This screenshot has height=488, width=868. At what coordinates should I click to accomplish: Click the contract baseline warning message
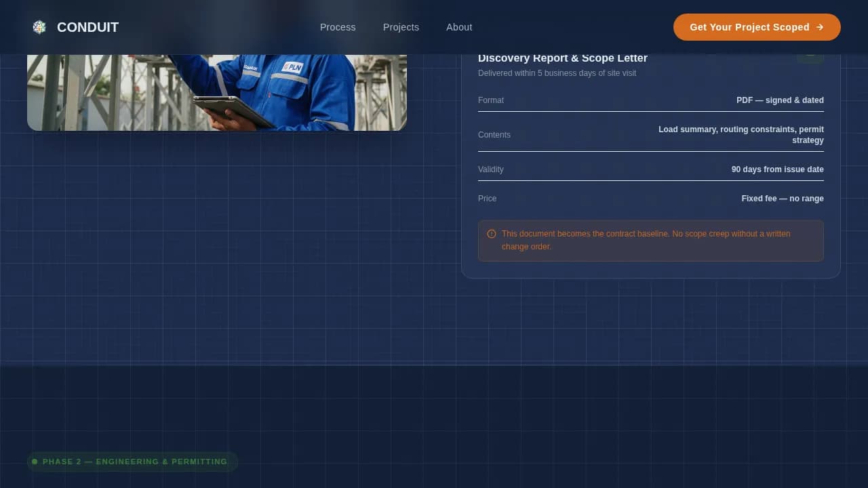click(x=646, y=240)
